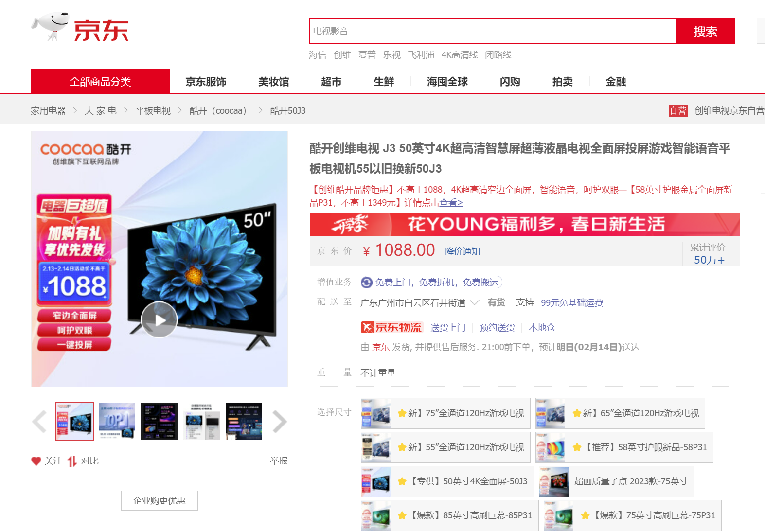Select the 50英寸4K全面屏-50J3 size option
Image resolution: width=765 pixels, height=532 pixels.
[447, 481]
